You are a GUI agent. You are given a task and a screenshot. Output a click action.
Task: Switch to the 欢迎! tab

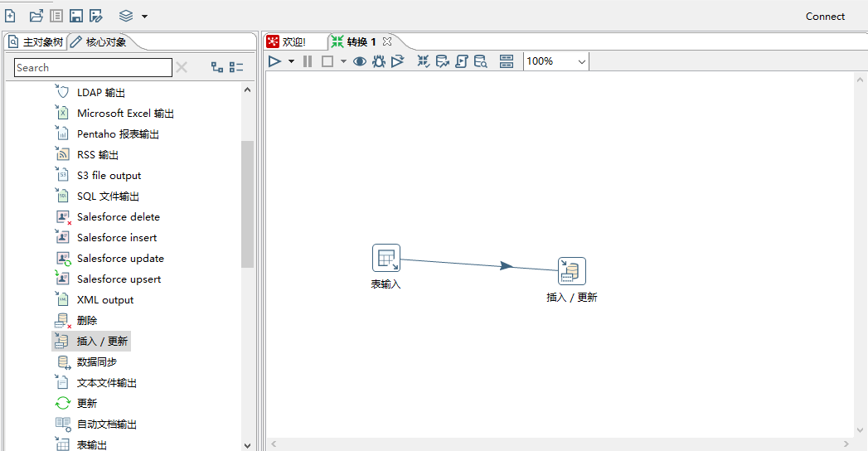(287, 42)
